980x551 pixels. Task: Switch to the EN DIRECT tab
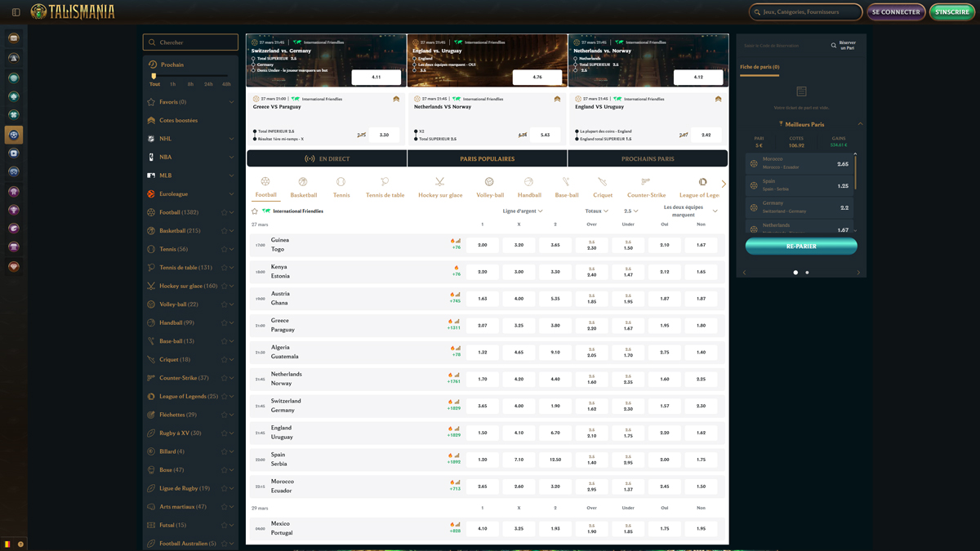pos(327,159)
